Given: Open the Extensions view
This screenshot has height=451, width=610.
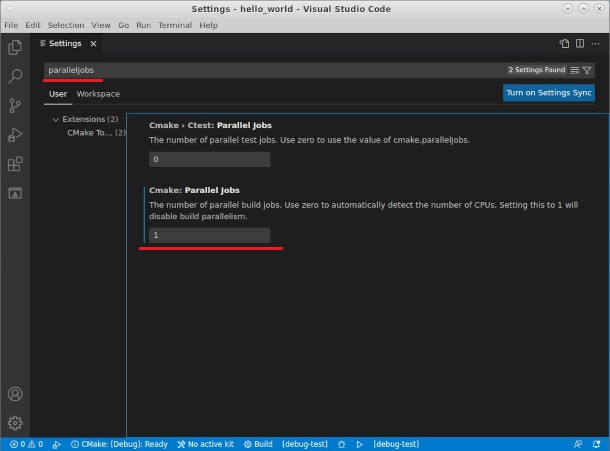Looking at the screenshot, I should [15, 164].
